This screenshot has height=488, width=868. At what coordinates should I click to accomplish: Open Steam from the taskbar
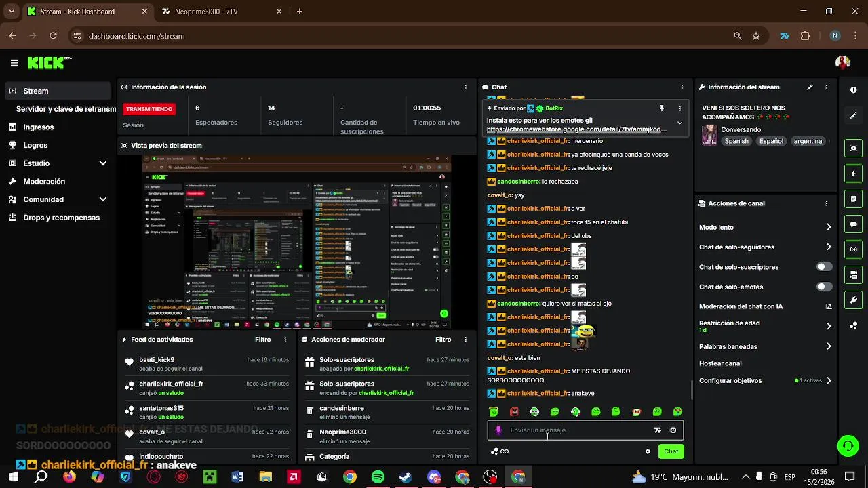click(x=406, y=477)
